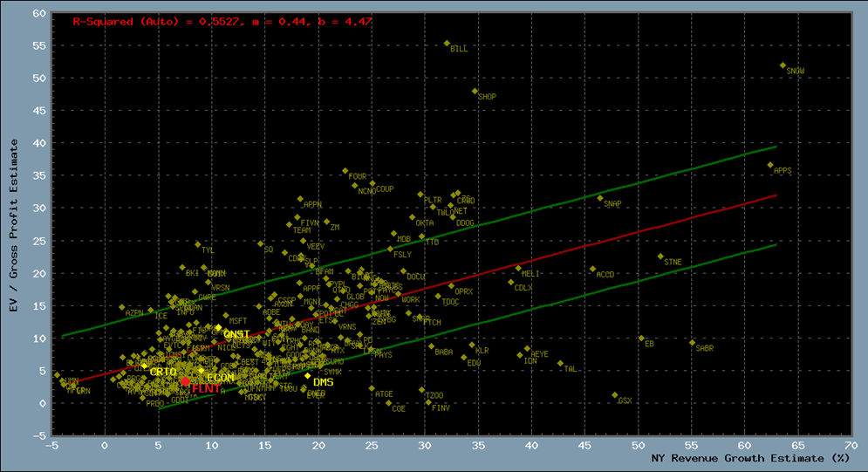Select the EDU ticker label
Viewport: 868px width, 472px height.
[x=474, y=363]
